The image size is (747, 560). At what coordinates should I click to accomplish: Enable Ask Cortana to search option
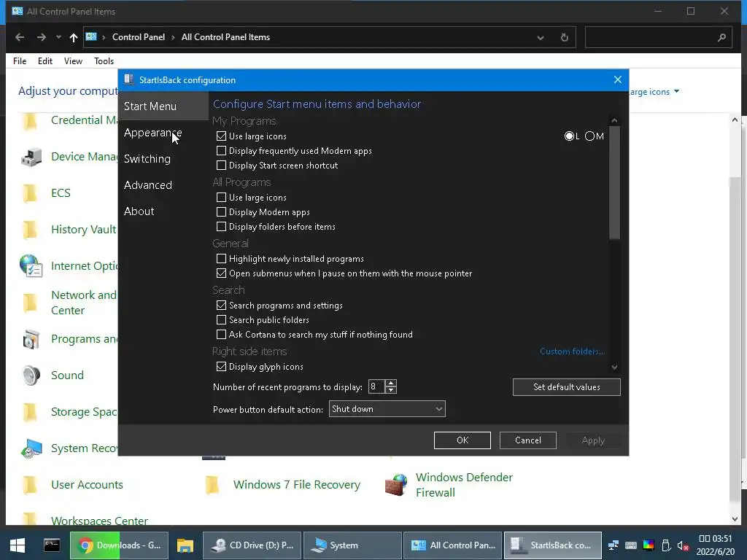221,335
